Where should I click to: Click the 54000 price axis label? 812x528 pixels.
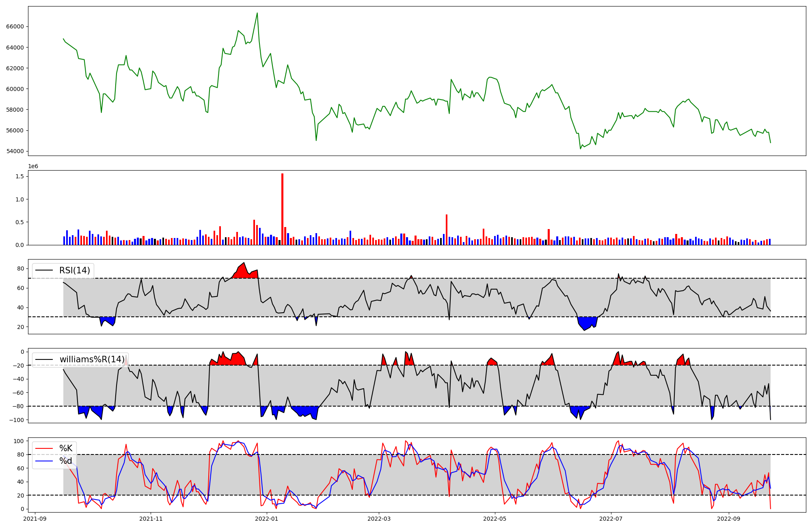pos(16,151)
